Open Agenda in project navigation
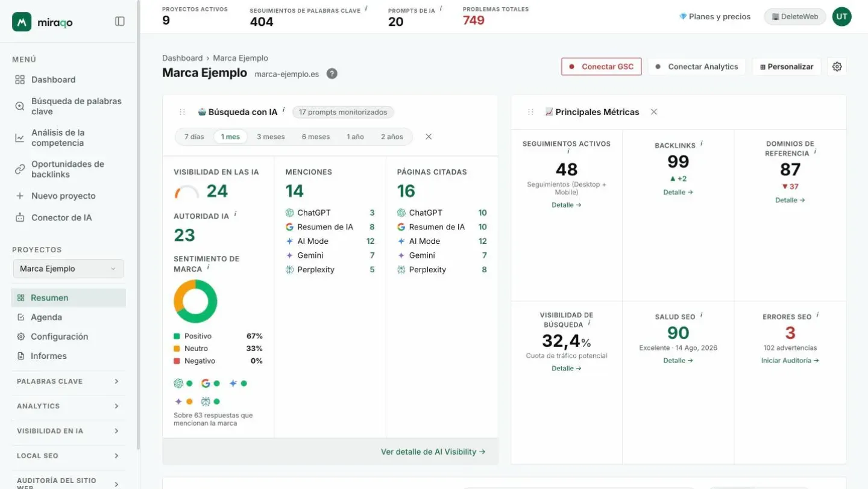This screenshot has width=868, height=489. (46, 317)
